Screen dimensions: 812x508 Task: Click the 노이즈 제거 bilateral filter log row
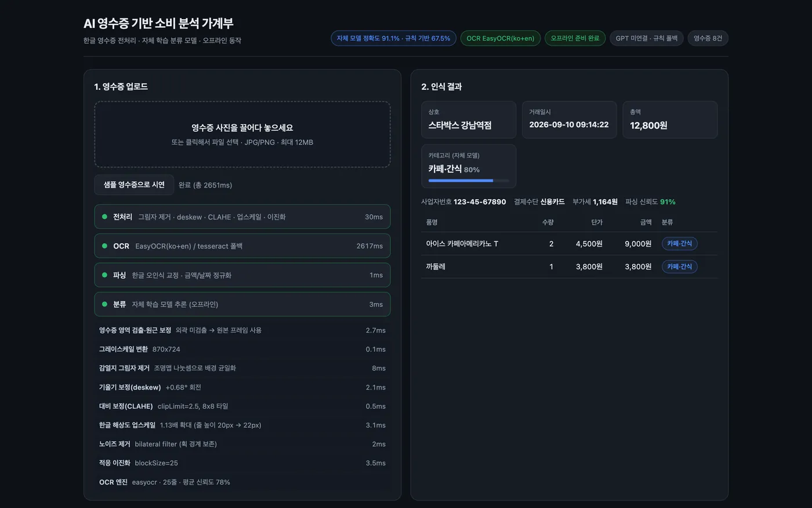tap(242, 444)
